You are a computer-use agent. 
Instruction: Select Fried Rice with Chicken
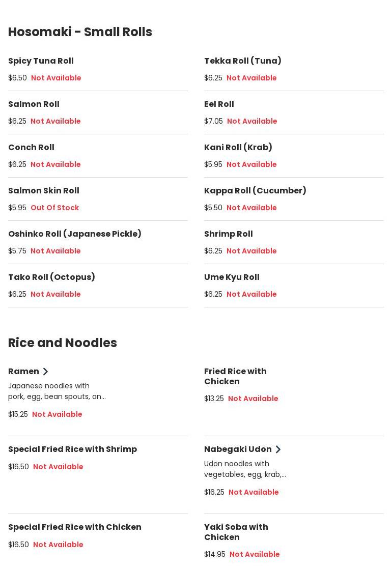pos(235,377)
